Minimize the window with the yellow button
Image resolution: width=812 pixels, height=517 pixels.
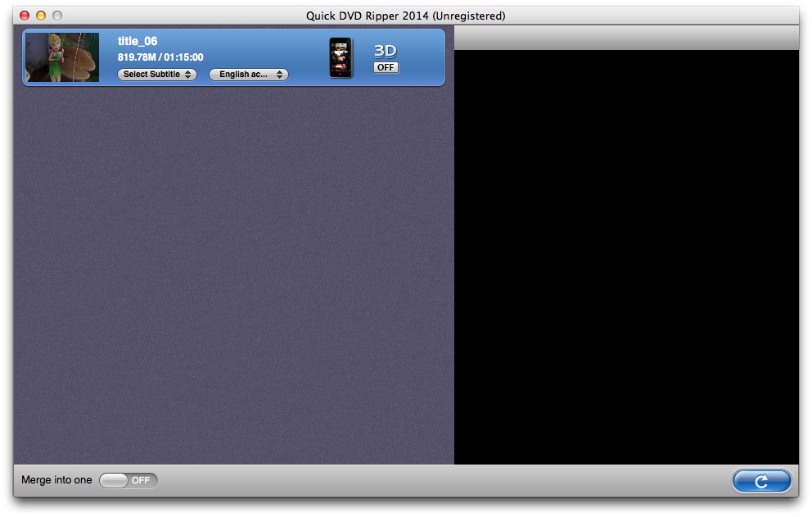(41, 16)
